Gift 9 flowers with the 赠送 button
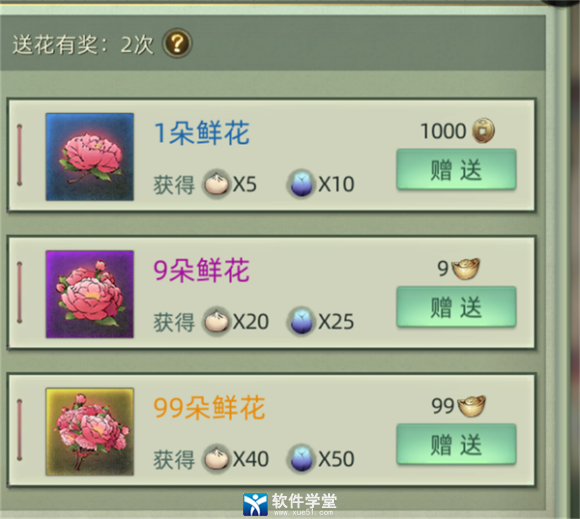The image size is (580, 519). pos(456,307)
